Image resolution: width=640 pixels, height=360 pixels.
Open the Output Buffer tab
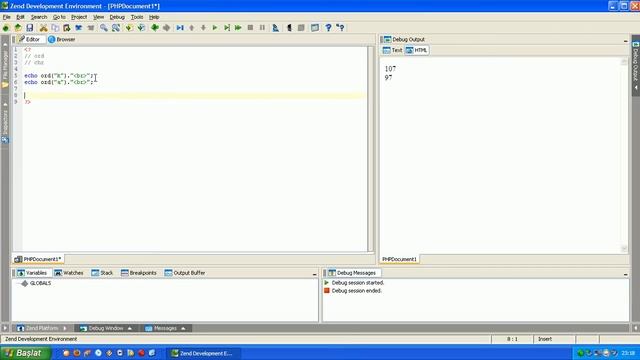(185, 273)
